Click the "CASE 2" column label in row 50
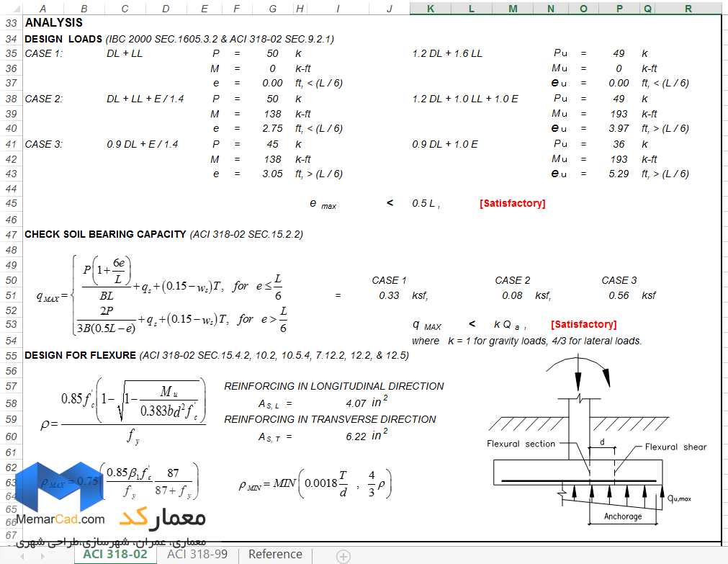Screen dimensions: 728x564 (x=513, y=281)
